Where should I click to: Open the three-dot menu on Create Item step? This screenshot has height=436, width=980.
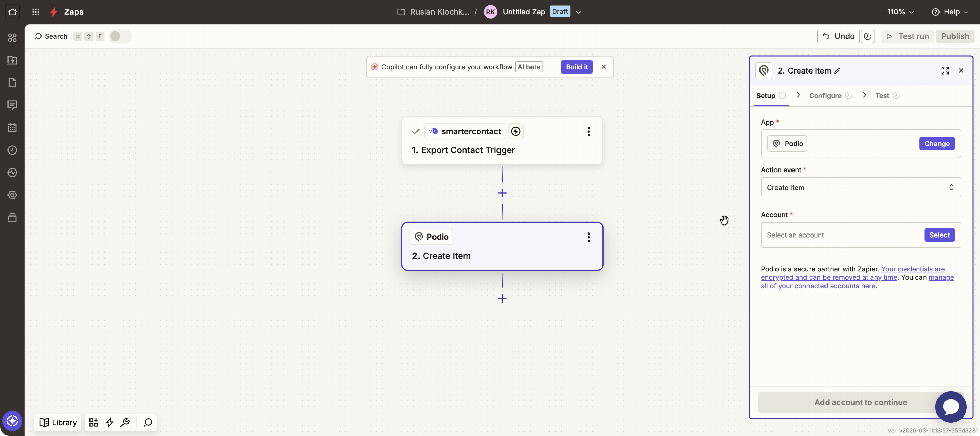[x=589, y=237]
